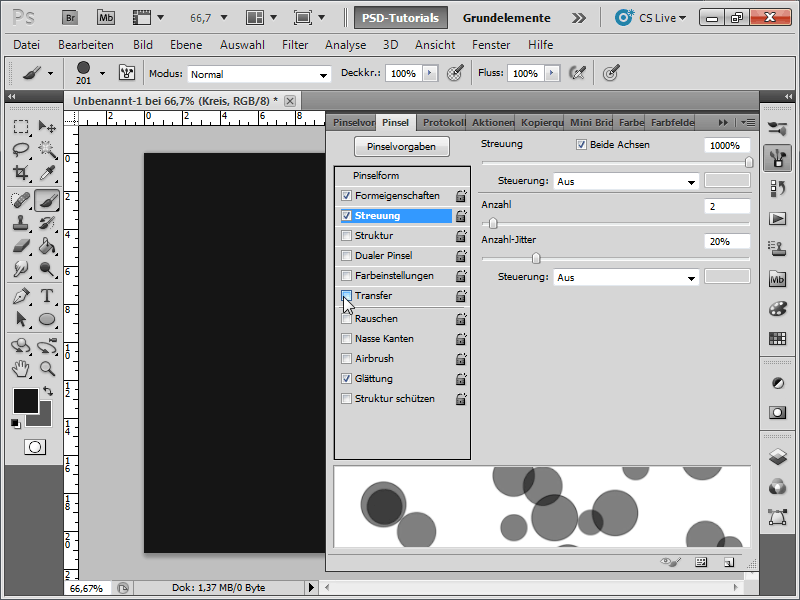The width and height of the screenshot is (800, 600).
Task: Adjust the Streuung slider handle
Action: (748, 163)
